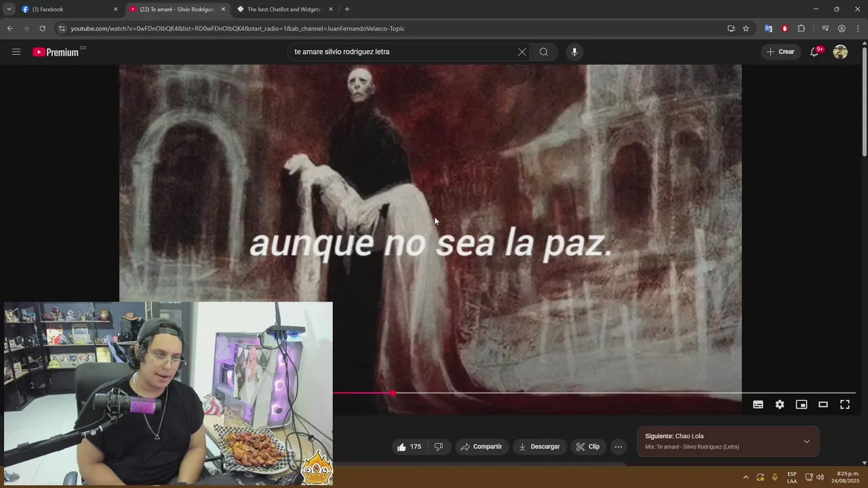Open a new browser tab

347,9
